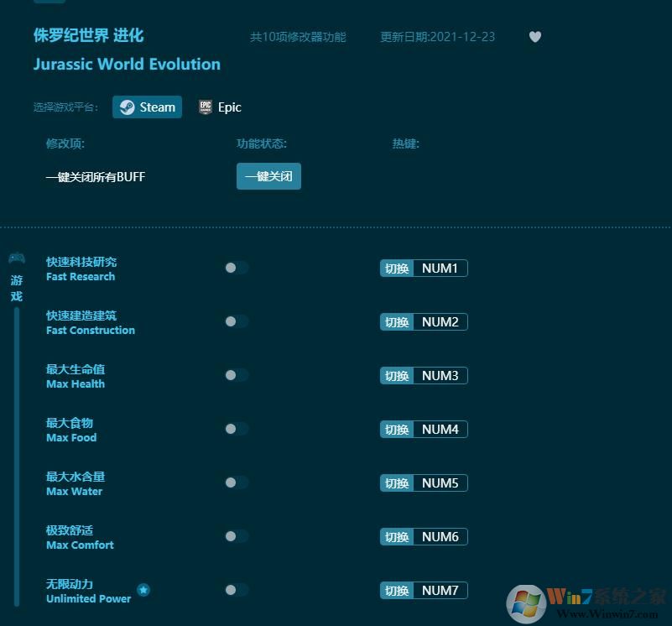Click 切换 button for NUM5 hotkey
Image resolution: width=672 pixels, height=626 pixels.
click(397, 483)
